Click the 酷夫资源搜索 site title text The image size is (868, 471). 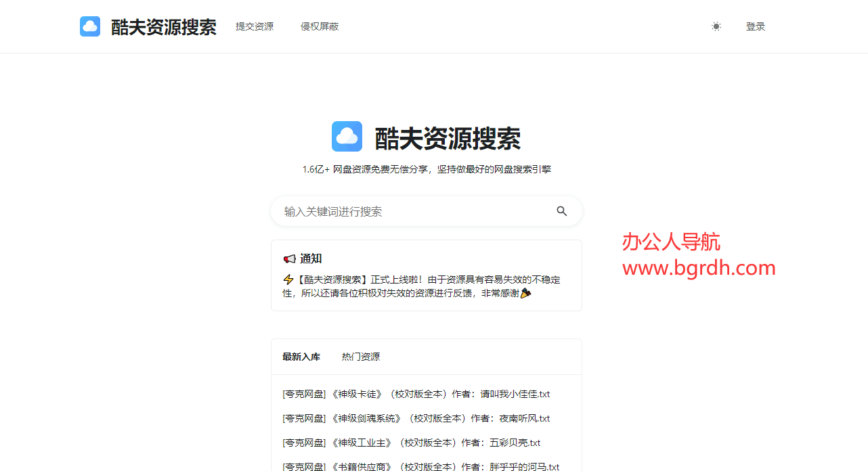pos(162,26)
